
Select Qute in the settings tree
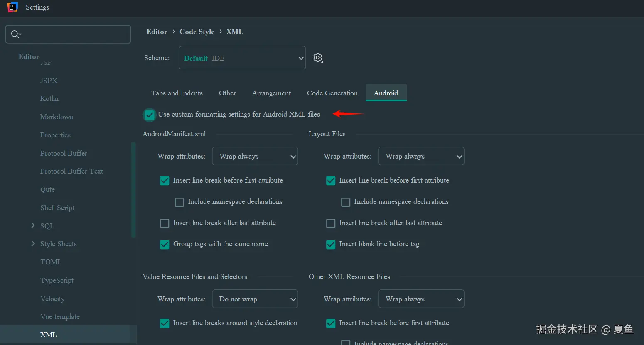tap(47, 189)
